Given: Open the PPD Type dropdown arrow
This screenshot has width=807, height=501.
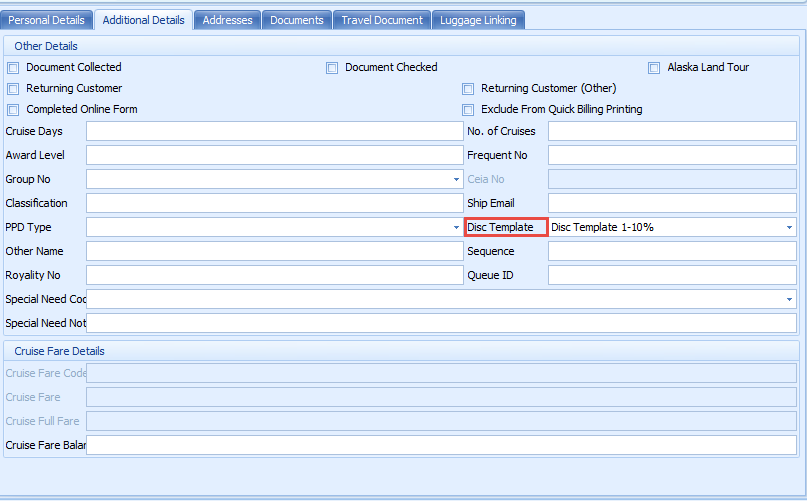Looking at the screenshot, I should point(456,227).
